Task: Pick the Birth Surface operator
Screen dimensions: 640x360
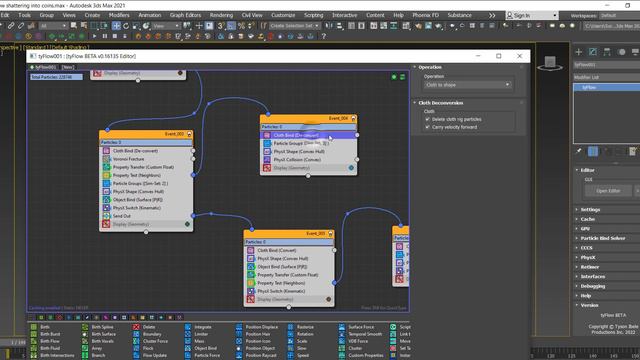Action: pyautogui.click(x=99, y=334)
